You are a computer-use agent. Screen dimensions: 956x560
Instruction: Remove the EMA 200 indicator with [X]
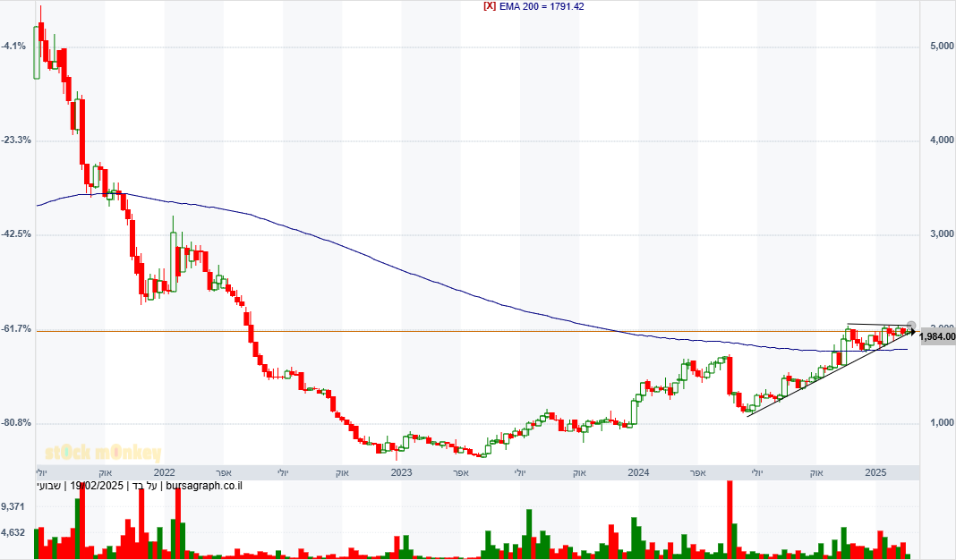click(x=490, y=6)
